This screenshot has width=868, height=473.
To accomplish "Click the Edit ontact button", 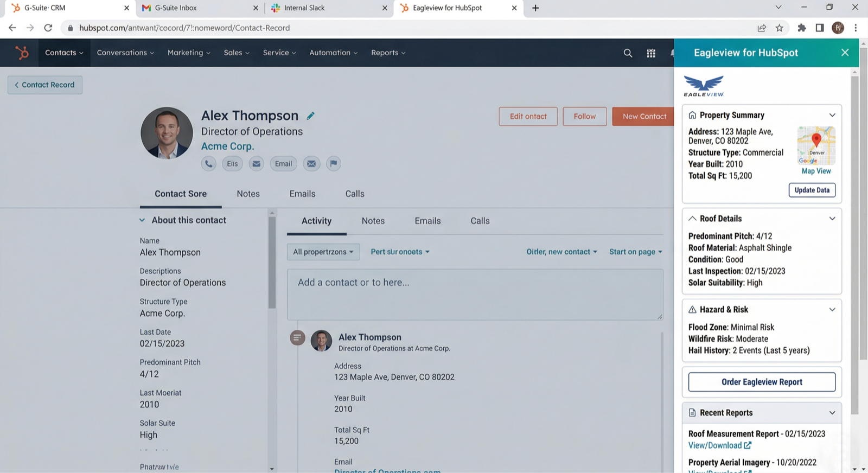I will [x=528, y=116].
